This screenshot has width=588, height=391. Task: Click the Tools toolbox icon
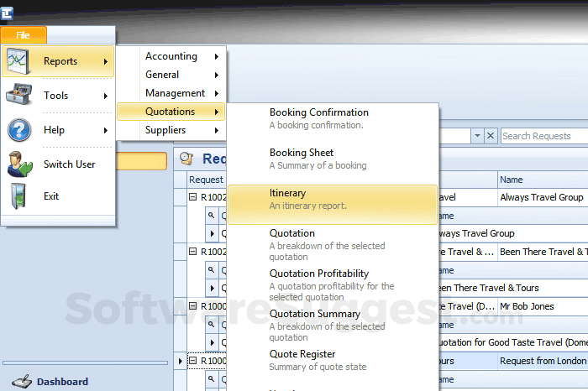18,94
